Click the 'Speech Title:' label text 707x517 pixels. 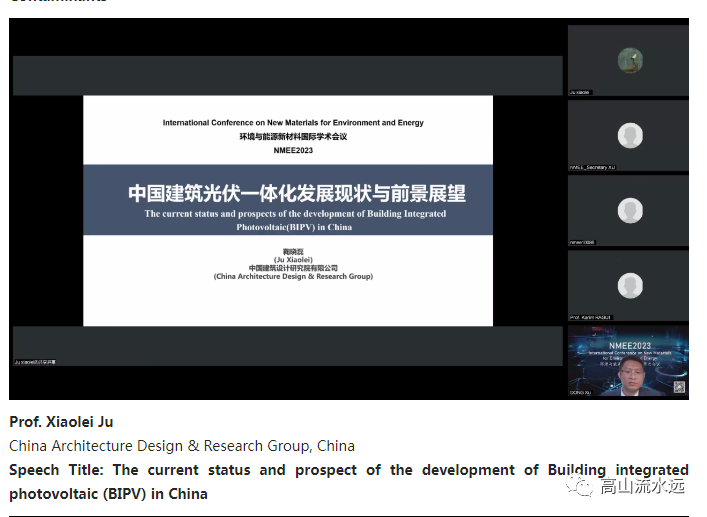pos(56,470)
